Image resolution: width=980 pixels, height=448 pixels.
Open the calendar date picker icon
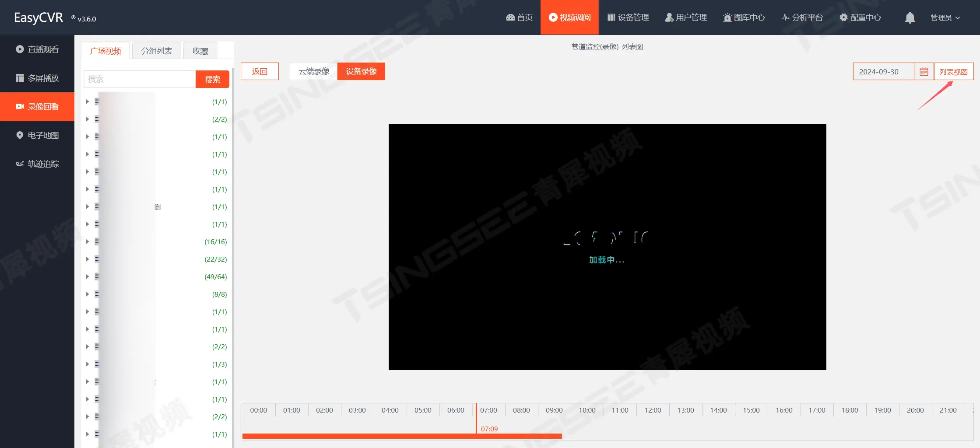pos(924,72)
